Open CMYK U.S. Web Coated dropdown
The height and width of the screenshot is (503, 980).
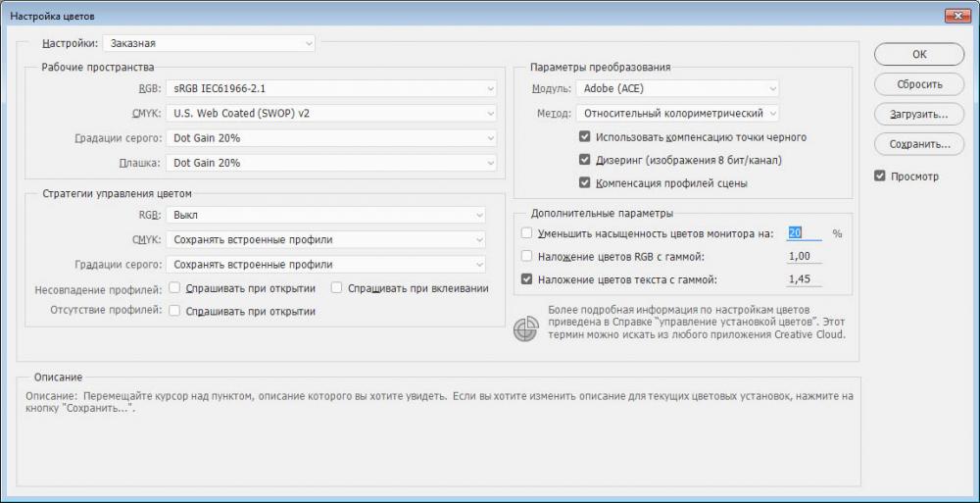[x=331, y=113]
